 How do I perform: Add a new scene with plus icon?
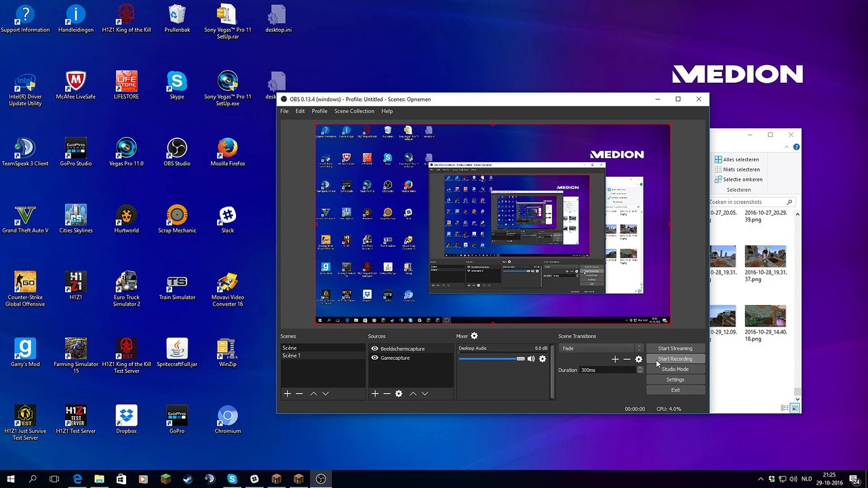[288, 394]
